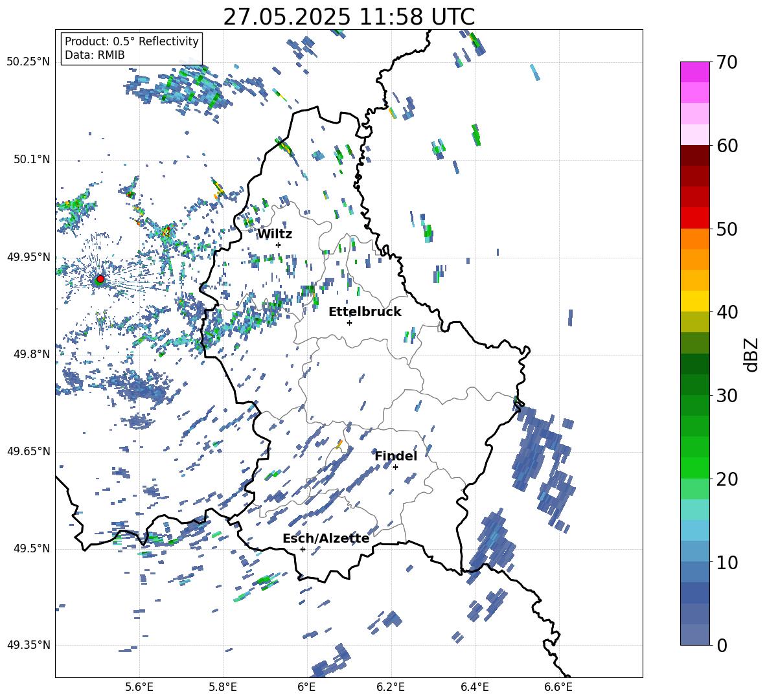Screen dimensions: 767x700
Task: Click the dark maroon colorbar segment below 60
Action: 695,155
